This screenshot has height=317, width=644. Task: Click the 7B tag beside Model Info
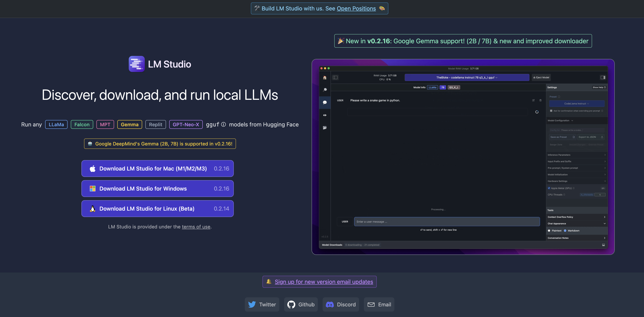click(442, 87)
